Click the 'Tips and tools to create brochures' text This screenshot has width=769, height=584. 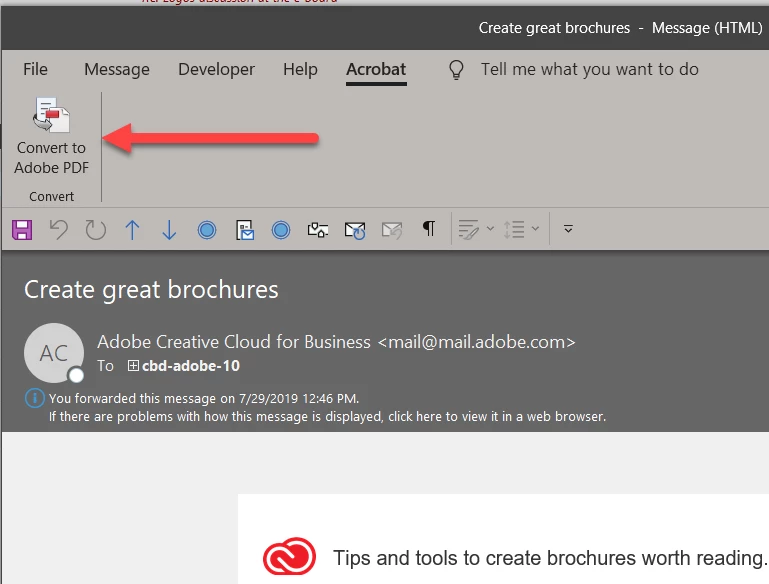point(549,558)
